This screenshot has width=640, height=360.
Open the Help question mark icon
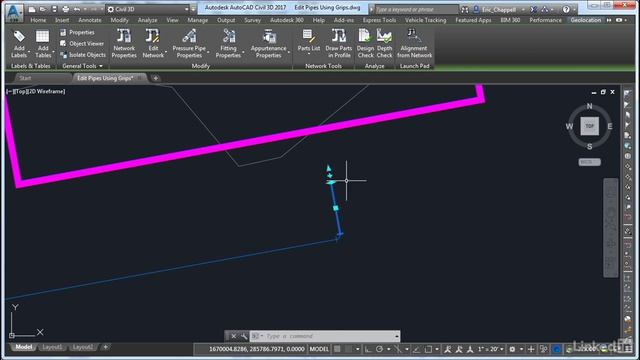[x=566, y=9]
